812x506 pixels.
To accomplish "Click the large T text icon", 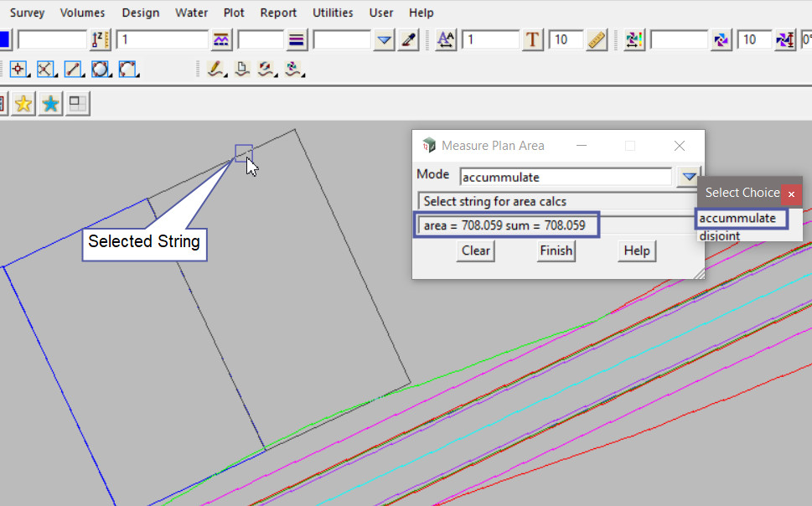I will [533, 40].
